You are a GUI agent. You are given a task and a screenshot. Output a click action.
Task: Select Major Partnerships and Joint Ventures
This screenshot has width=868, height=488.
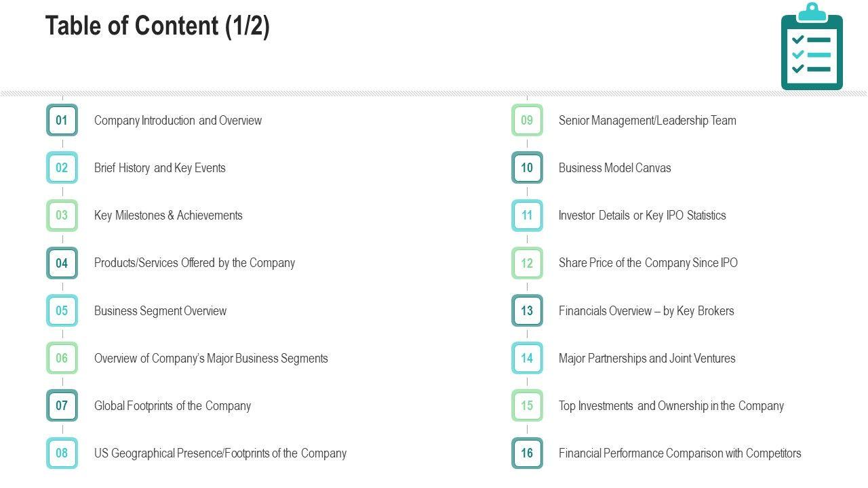(647, 359)
